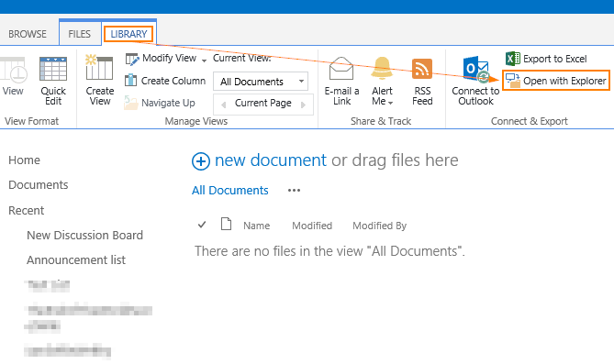Click Create Column button
This screenshot has height=364, width=614.
(165, 81)
